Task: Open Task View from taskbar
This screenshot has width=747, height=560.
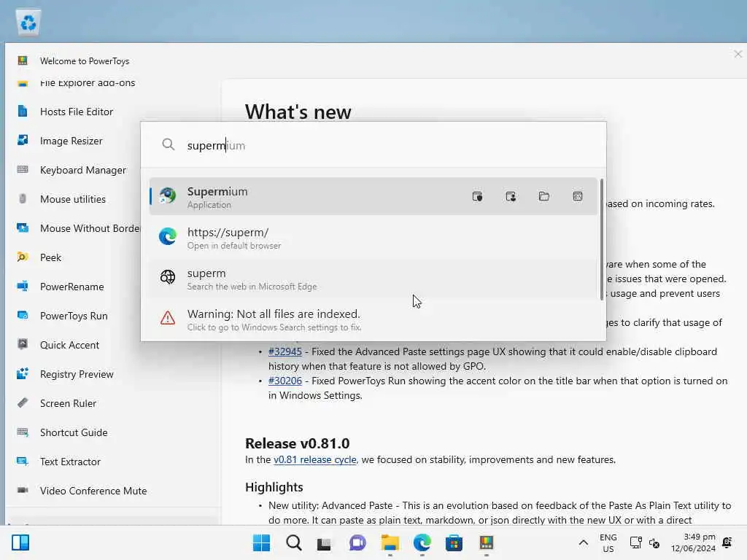Action: point(324,543)
